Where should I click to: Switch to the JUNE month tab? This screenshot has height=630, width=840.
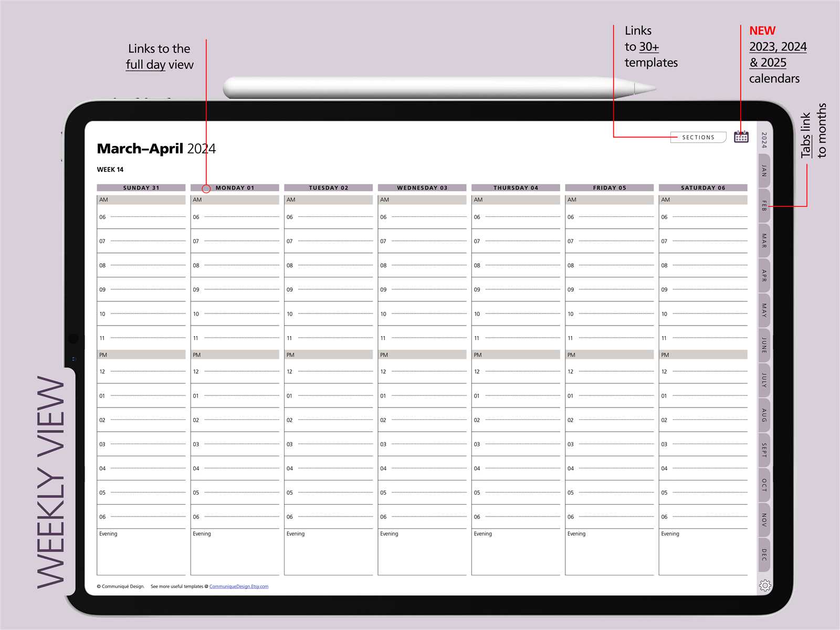click(x=764, y=345)
